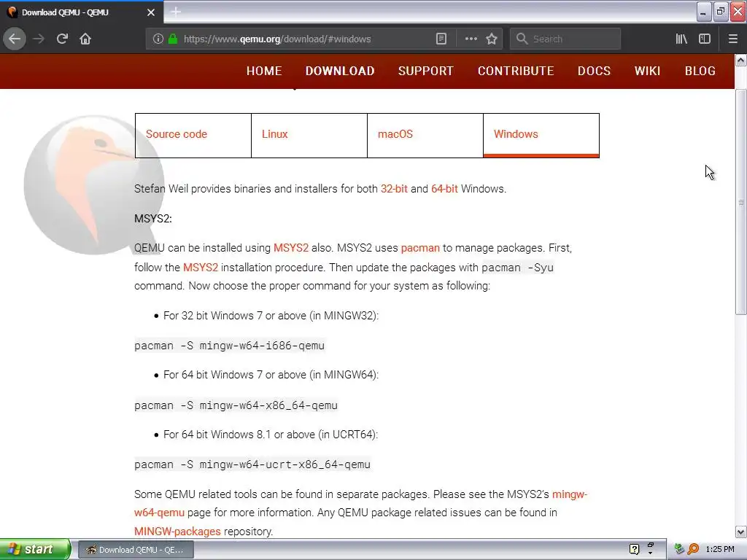
Task: Open the MSYS2 link after 'installed using'
Action: tap(291, 248)
